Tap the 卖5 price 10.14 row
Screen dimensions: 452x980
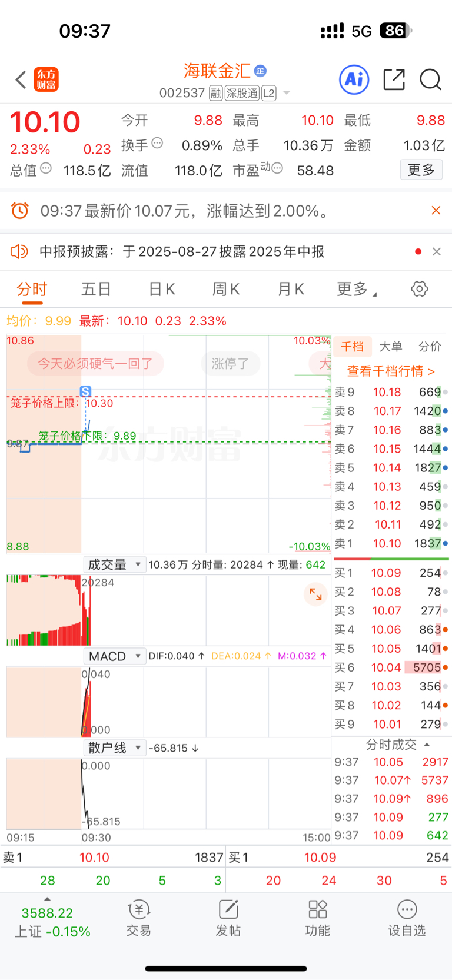(x=391, y=468)
